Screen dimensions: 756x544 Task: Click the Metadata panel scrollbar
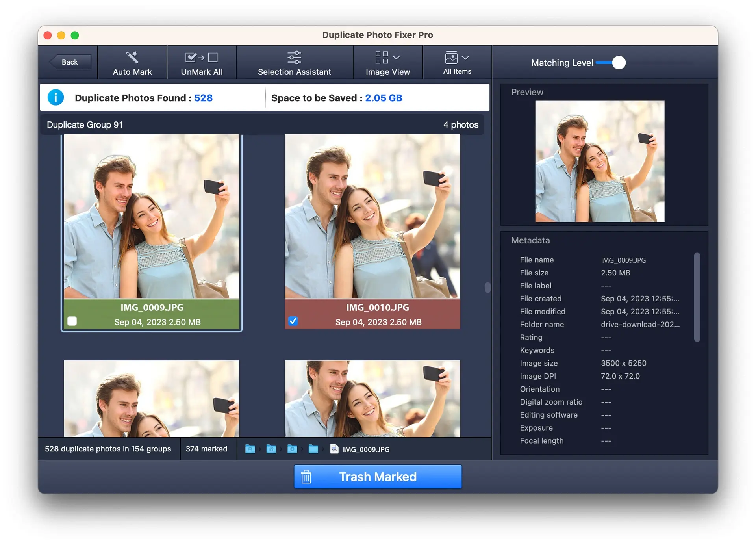click(x=697, y=297)
